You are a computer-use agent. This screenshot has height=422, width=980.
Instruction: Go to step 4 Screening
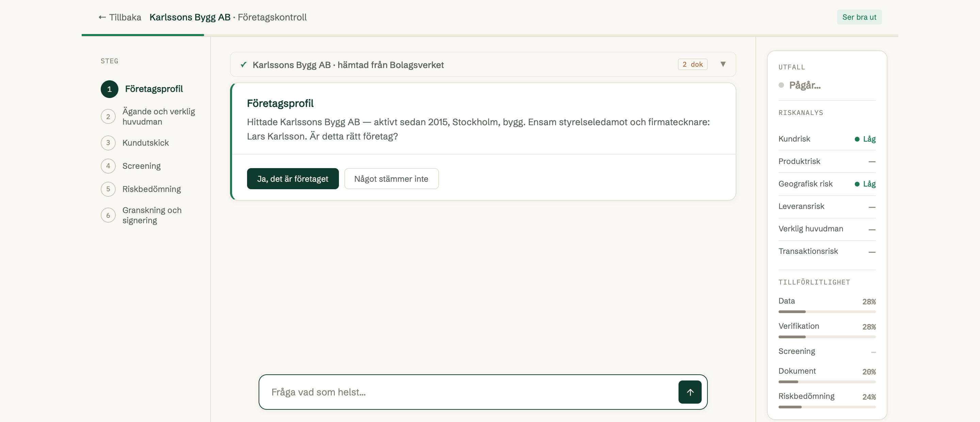130,166
